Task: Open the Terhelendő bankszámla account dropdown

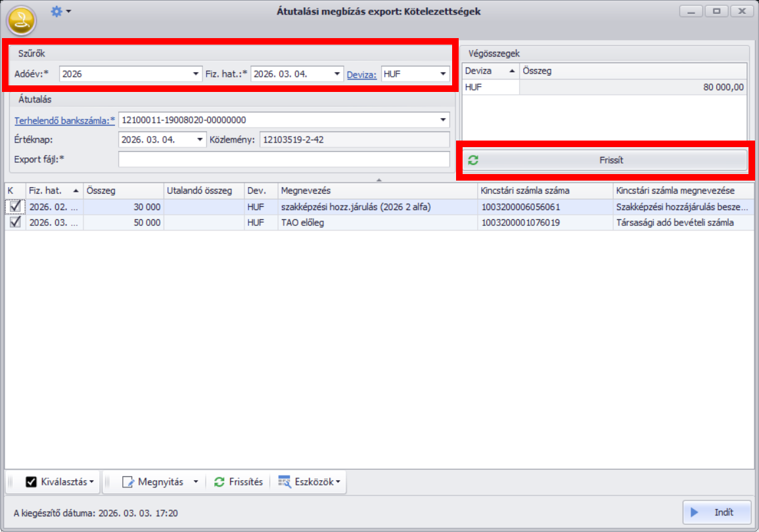Action: (444, 120)
